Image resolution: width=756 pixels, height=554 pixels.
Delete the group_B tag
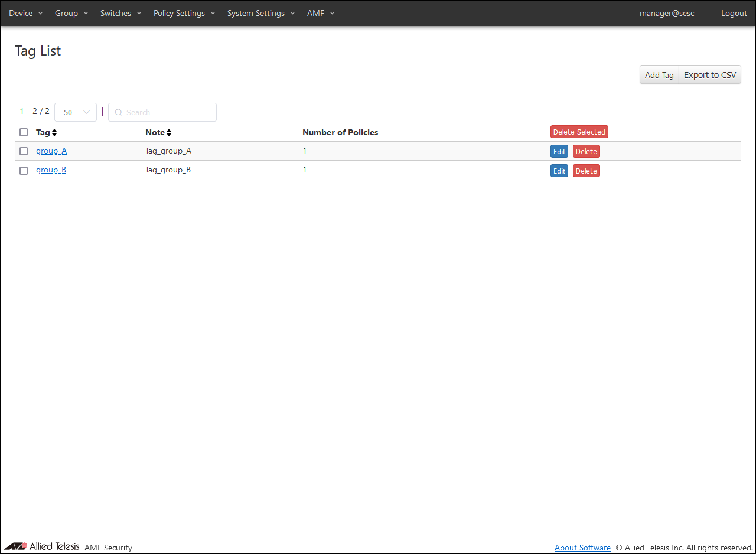pyautogui.click(x=586, y=171)
